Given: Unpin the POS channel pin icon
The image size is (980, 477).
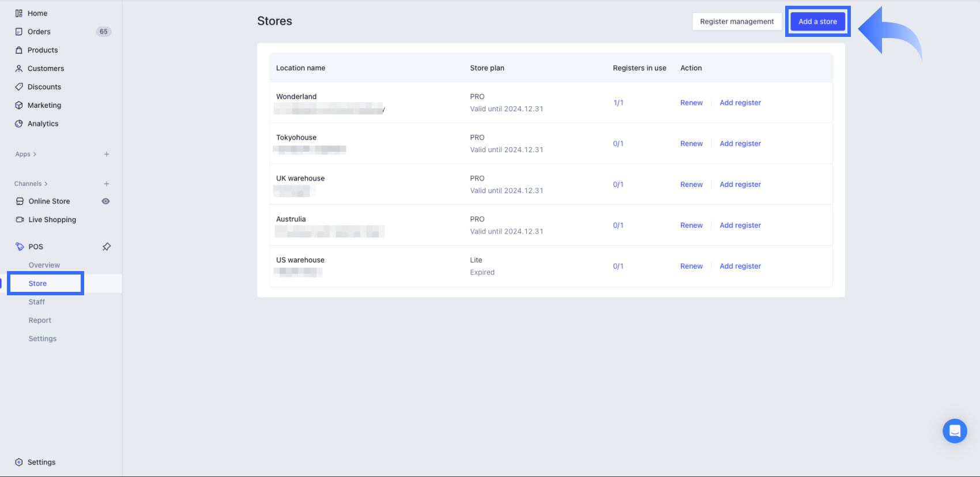Looking at the screenshot, I should (x=107, y=247).
